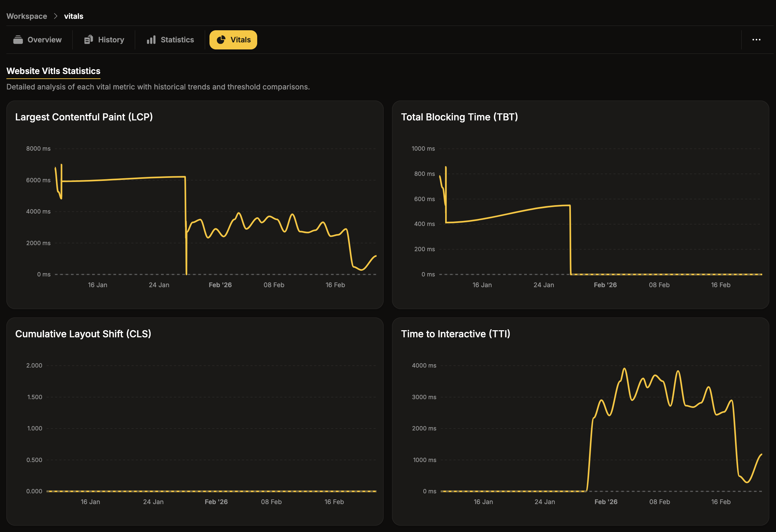This screenshot has height=532, width=776.
Task: Click the 1000 ms label on TBT chart
Action: [423, 149]
